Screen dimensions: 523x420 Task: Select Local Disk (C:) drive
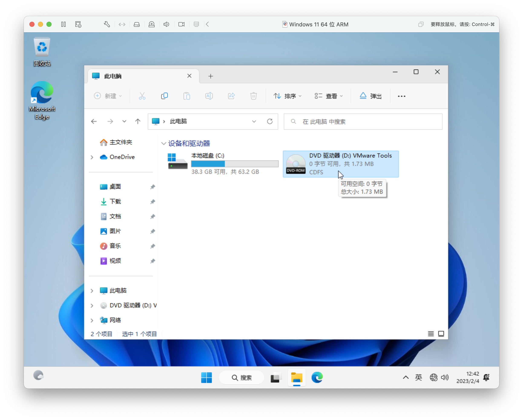[x=207, y=156]
